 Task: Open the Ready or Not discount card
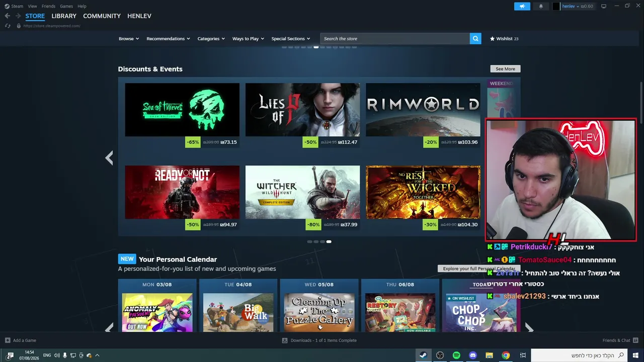tap(182, 198)
